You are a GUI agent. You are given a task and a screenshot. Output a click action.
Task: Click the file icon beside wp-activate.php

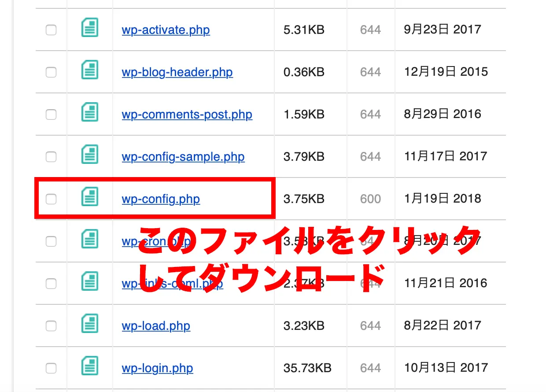[90, 29]
